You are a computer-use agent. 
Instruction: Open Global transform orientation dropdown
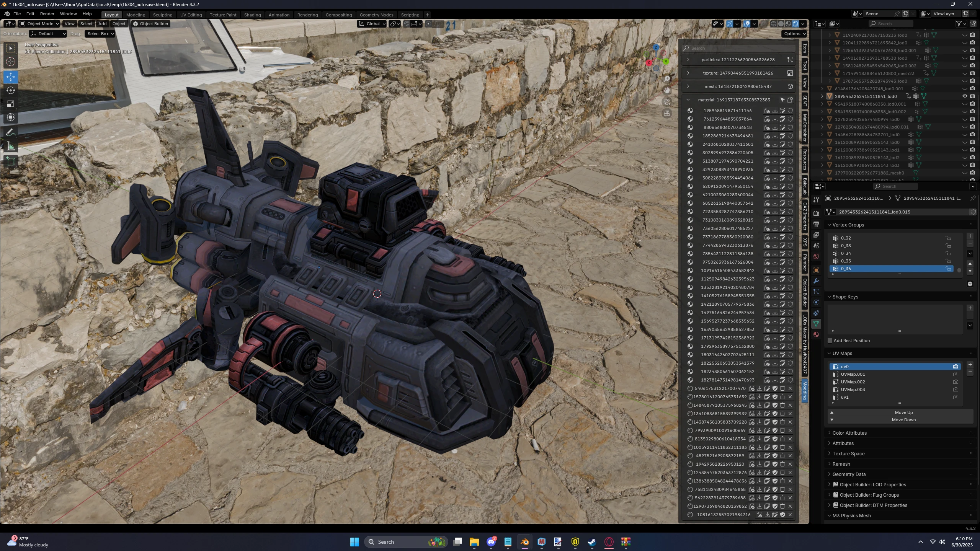tap(372, 24)
